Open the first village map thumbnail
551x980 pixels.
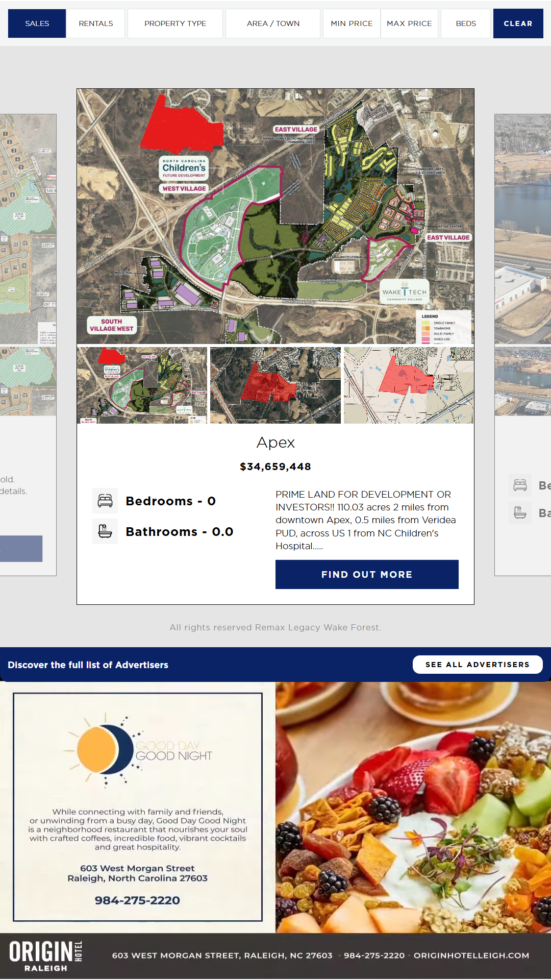pyautogui.click(x=142, y=385)
